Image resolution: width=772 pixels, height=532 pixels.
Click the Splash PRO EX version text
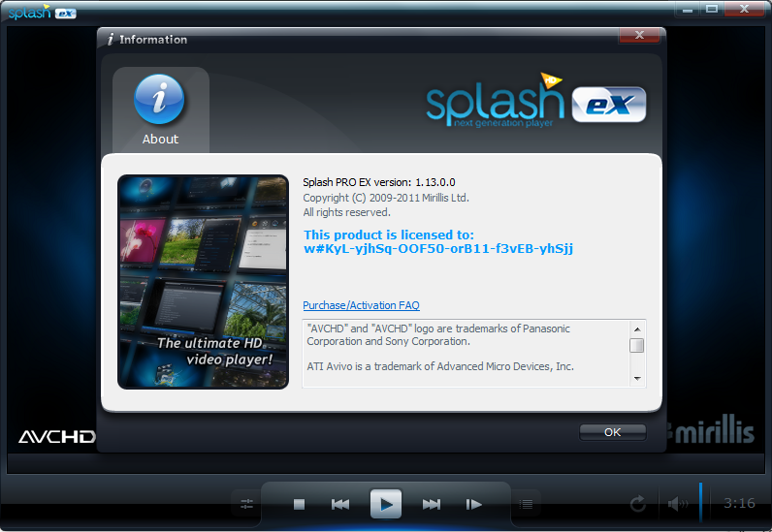click(378, 182)
